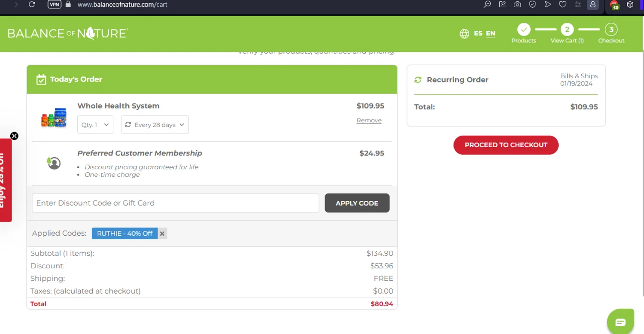Click the Bills & Ships 01/19/2024 text
The image size is (644, 334).
point(579,80)
